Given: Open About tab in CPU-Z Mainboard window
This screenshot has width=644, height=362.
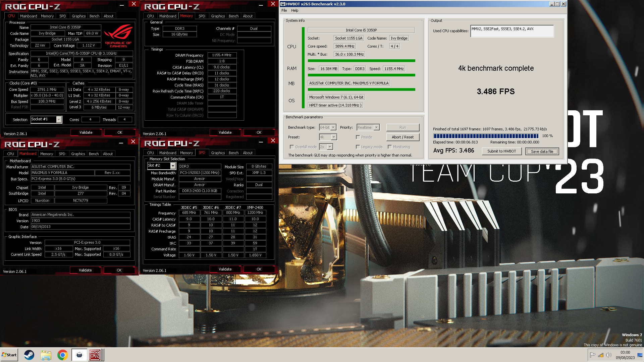Looking at the screenshot, I should click(x=108, y=154).
